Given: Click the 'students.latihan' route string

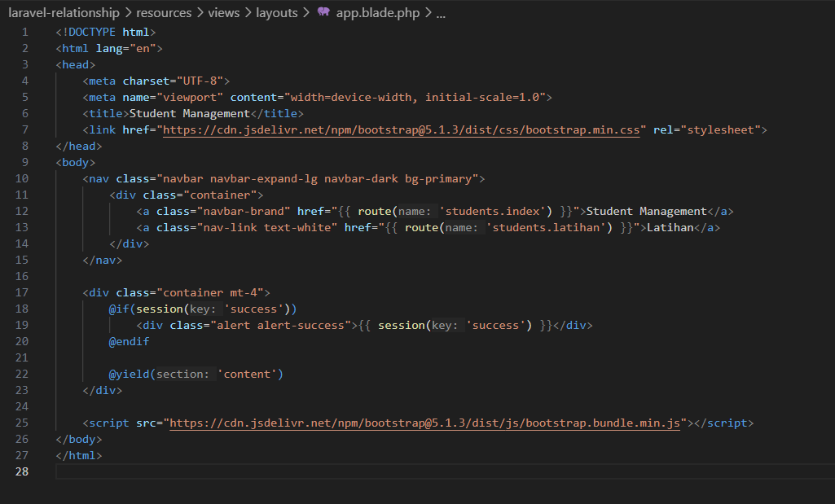Looking at the screenshot, I should (549, 227).
